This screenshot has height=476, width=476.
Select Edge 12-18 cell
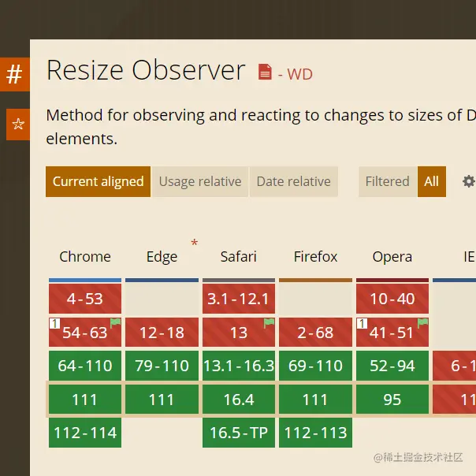click(162, 333)
